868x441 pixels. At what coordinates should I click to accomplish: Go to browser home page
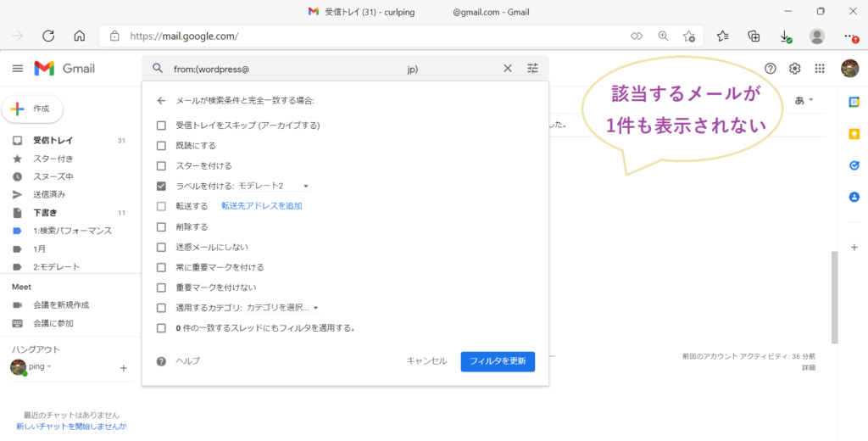79,36
